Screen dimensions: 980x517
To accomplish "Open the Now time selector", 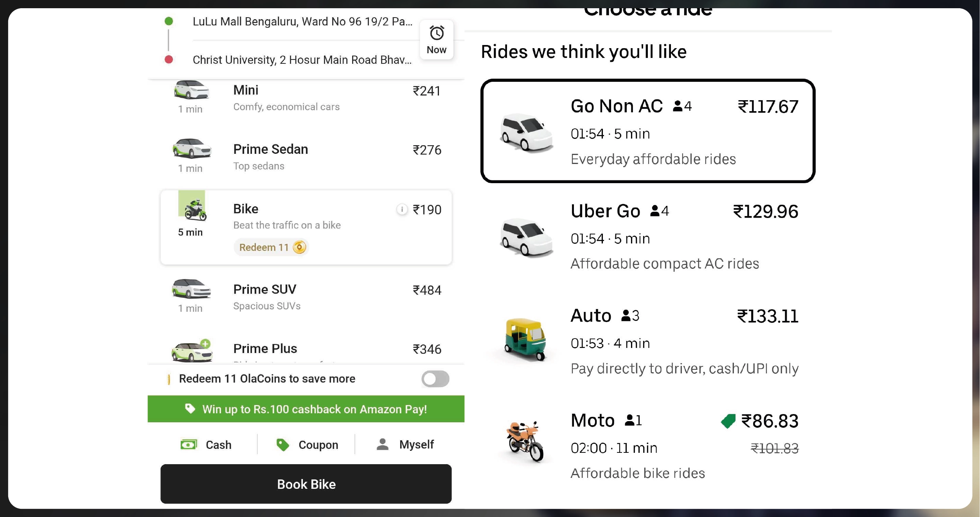I will 436,39.
